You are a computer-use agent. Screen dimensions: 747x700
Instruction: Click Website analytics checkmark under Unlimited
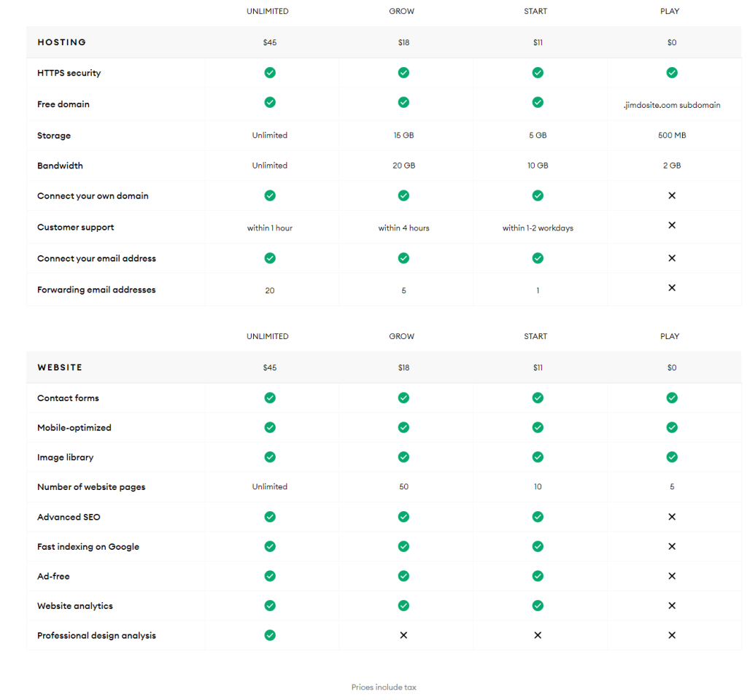click(270, 606)
